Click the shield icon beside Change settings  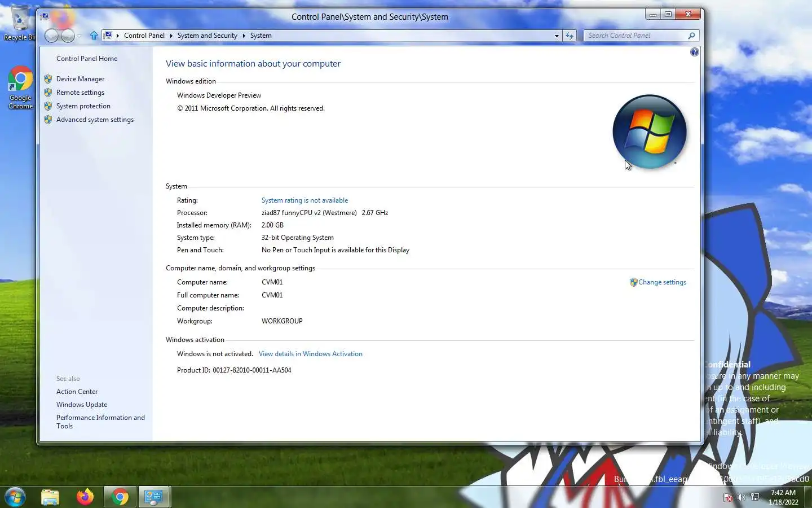633,282
